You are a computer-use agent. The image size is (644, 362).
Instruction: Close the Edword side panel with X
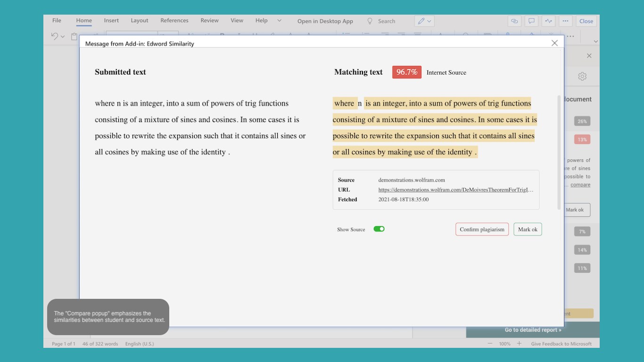(589, 56)
